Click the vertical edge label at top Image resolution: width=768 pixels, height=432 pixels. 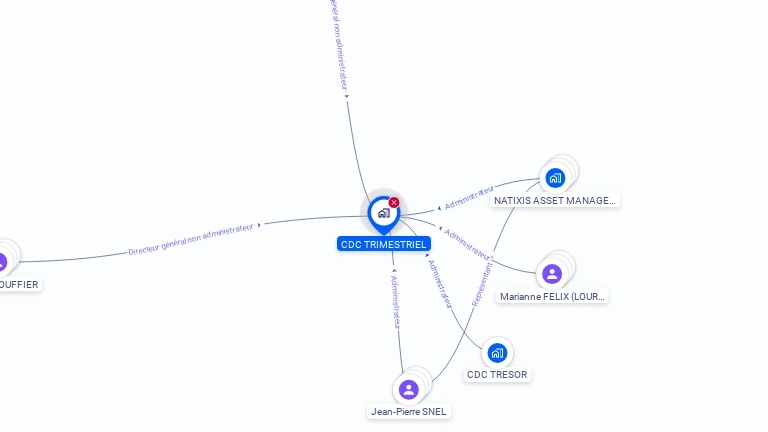point(339,45)
